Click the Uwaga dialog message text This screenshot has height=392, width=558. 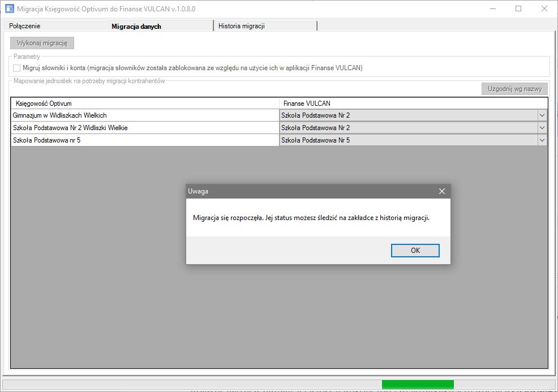[311, 218]
